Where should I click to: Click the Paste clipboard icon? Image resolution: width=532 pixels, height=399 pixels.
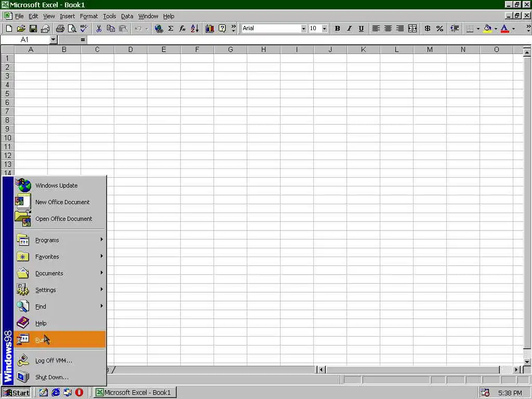tap(123, 29)
